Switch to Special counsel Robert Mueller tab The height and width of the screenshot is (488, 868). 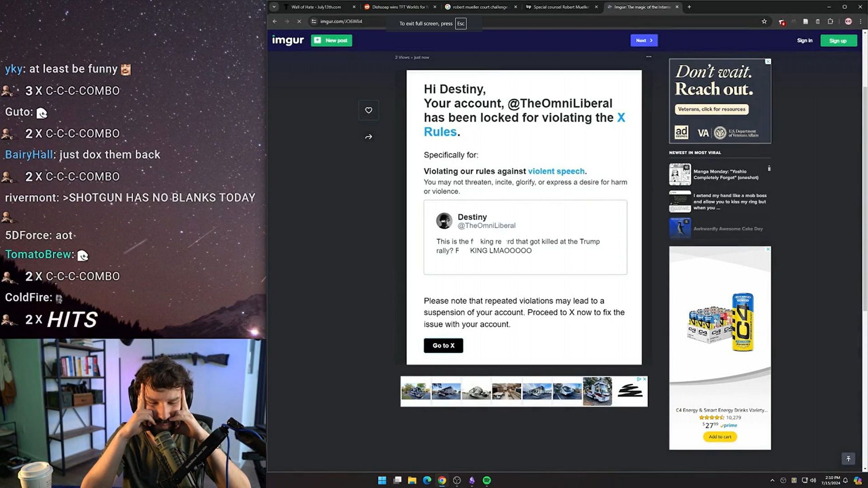point(561,7)
